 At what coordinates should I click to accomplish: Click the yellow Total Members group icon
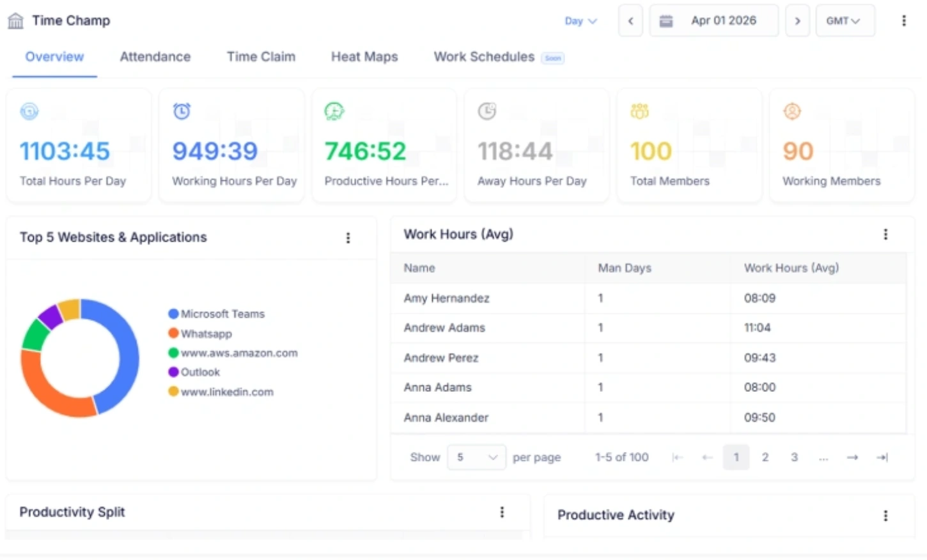(639, 111)
